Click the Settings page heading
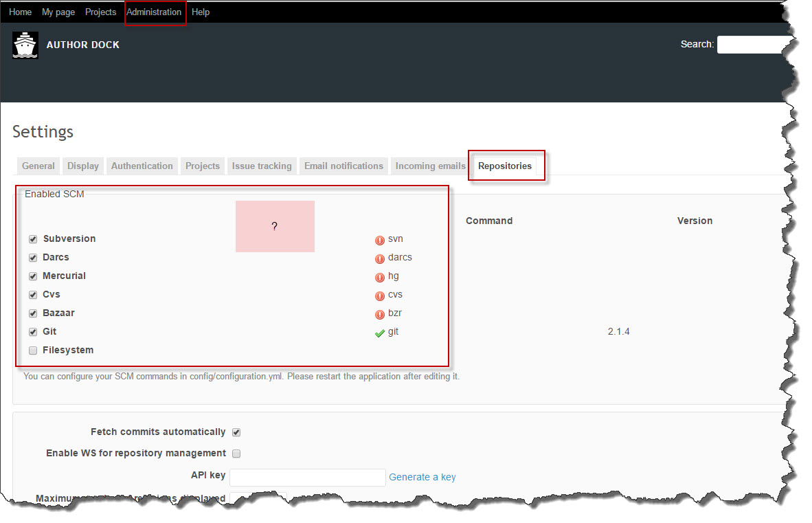This screenshot has height=523, width=812. click(x=43, y=131)
